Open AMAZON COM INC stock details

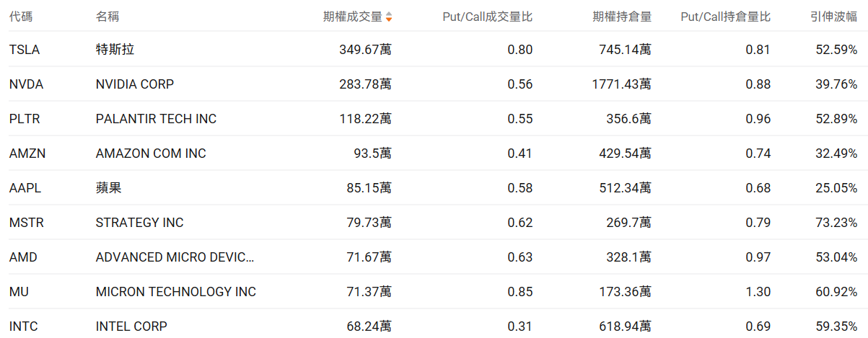(151, 154)
